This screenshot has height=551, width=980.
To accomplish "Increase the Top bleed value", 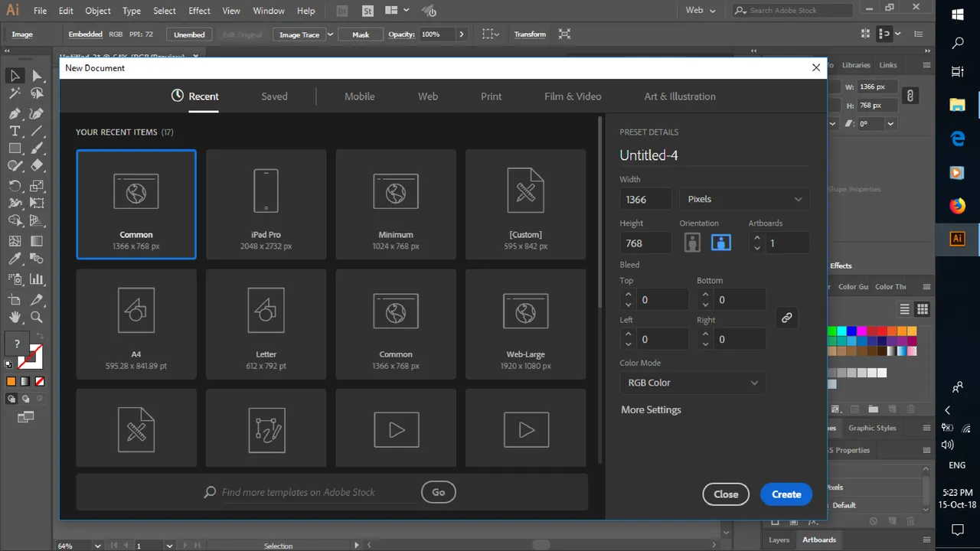I will coord(629,295).
